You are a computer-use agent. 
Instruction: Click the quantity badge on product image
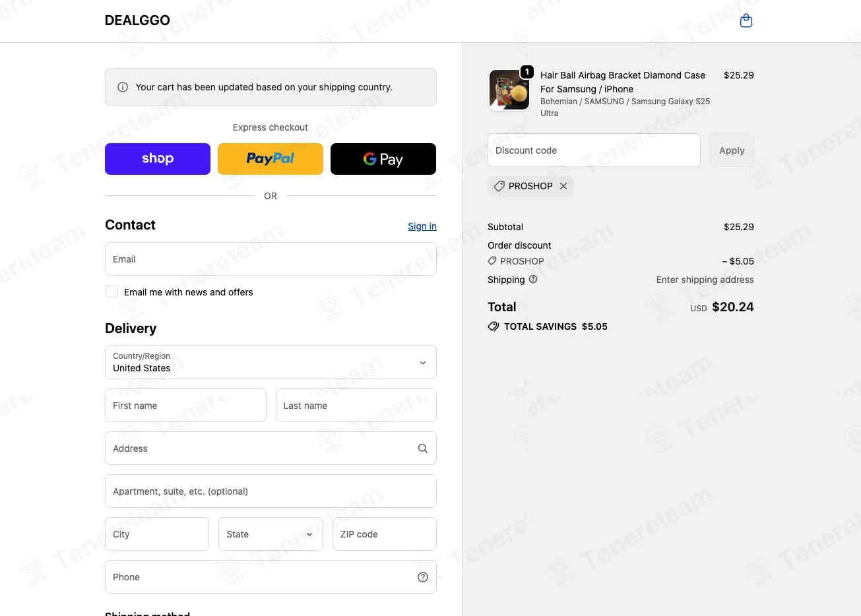click(527, 71)
